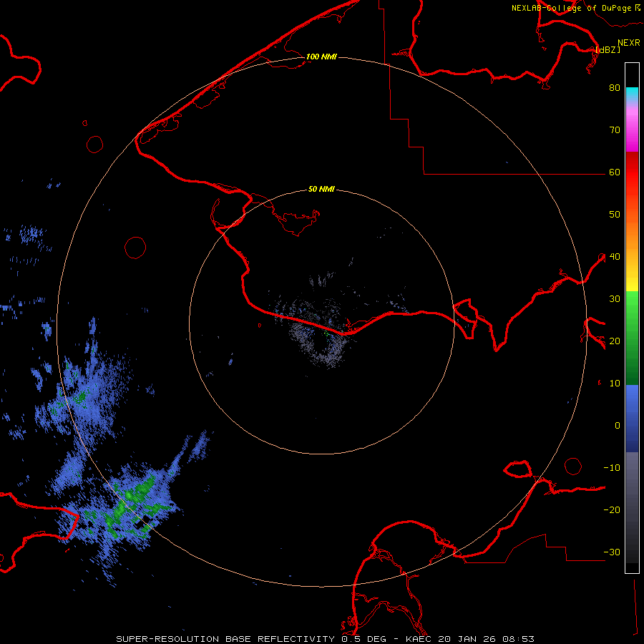Click the [dBZ] unit label above colorbar

point(608,49)
